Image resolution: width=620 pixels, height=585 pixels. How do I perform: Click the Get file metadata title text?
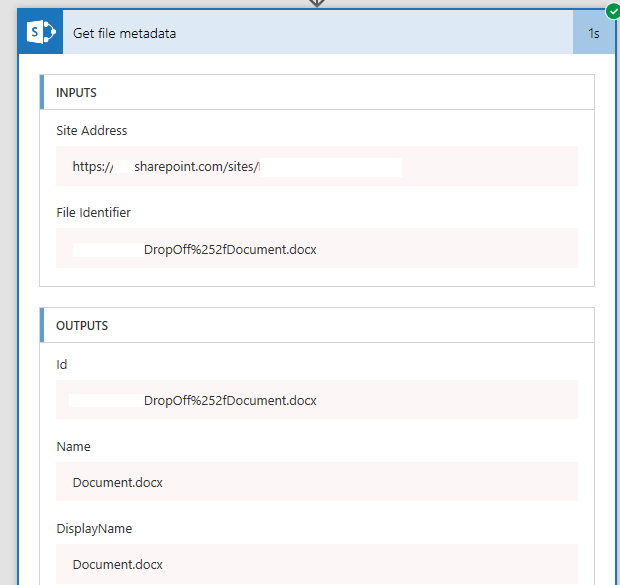click(125, 34)
